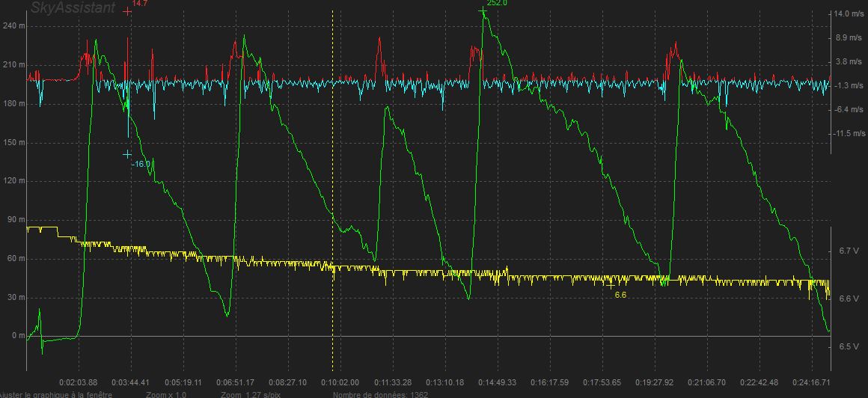The image size is (868, 398).
Task: Click the 180 m altitude axis label
Action: [13, 103]
